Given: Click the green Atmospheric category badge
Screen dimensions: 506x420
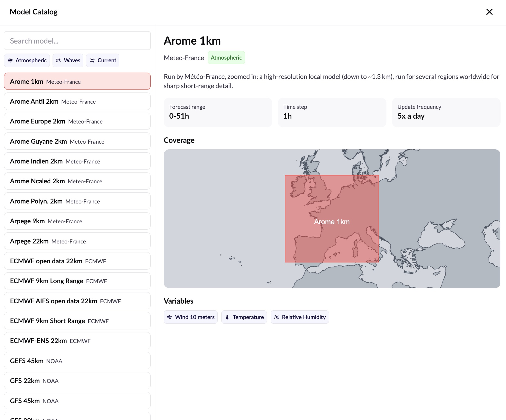Looking at the screenshot, I should pyautogui.click(x=226, y=58).
